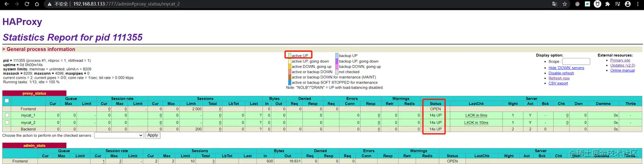Click the brown MAINT legend swatch

[x=290, y=77]
